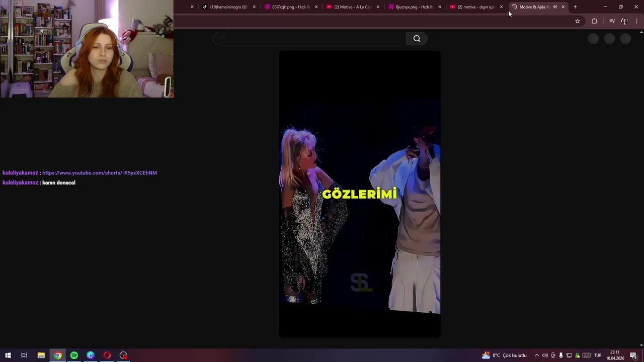Click the Meet Now tray icon
This screenshot has height=362, width=644.
point(553,355)
